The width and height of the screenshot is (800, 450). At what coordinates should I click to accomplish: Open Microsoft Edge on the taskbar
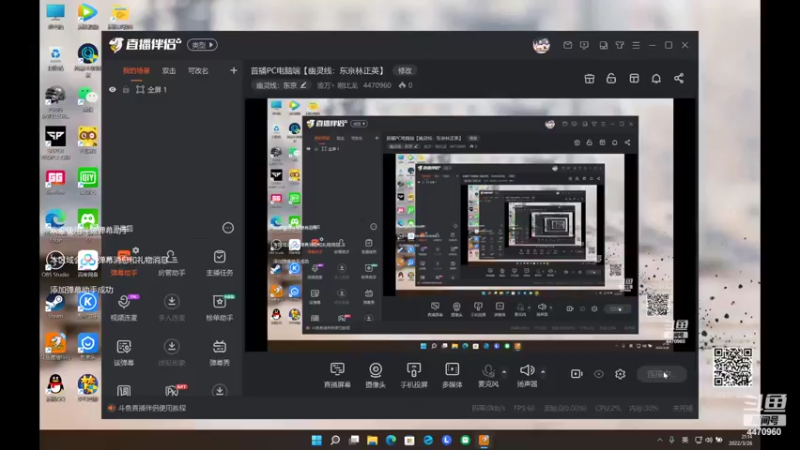tap(391, 440)
